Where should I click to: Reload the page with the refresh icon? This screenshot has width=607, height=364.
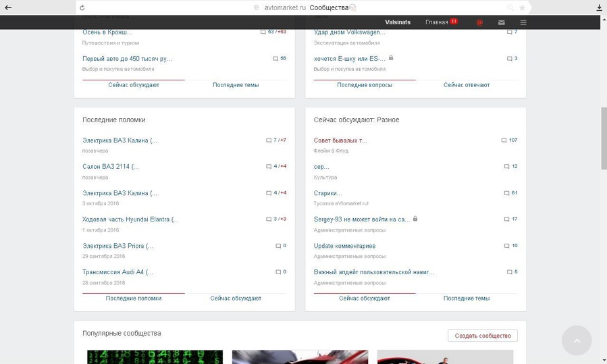[82, 7]
